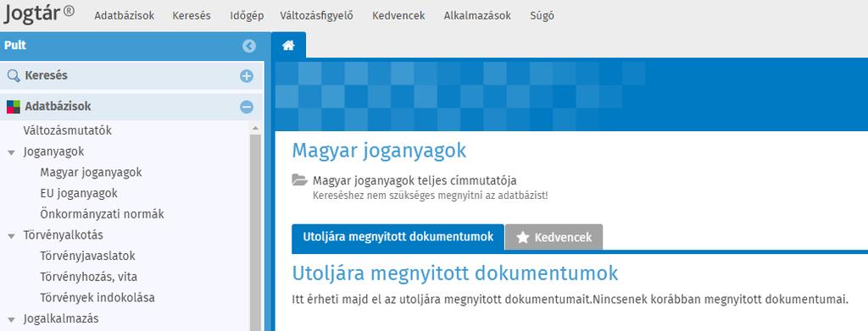The width and height of the screenshot is (868, 331).
Task: Open Magyar joganyagok teljes címmutatója link
Action: [415, 180]
